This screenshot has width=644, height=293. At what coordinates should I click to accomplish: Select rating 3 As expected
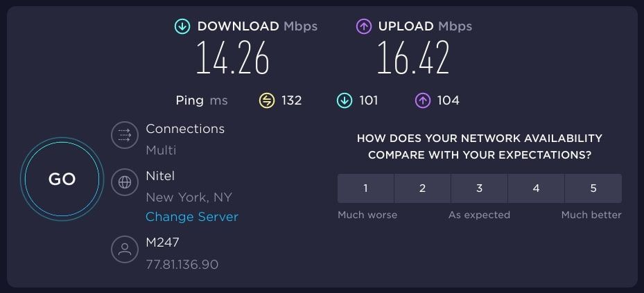coord(479,188)
